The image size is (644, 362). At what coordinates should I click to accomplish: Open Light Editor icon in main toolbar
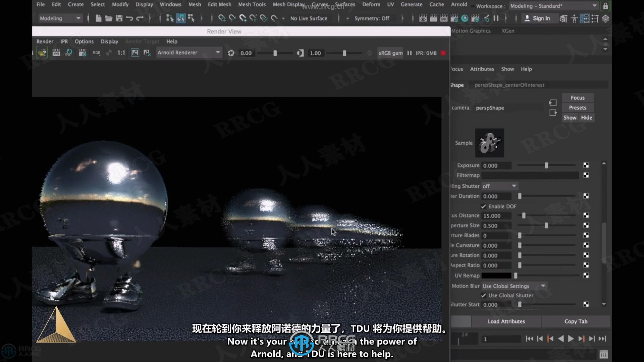point(486,18)
